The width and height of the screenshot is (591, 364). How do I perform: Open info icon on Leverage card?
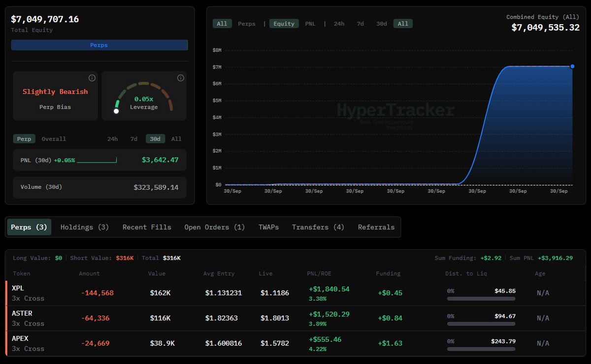coord(180,78)
